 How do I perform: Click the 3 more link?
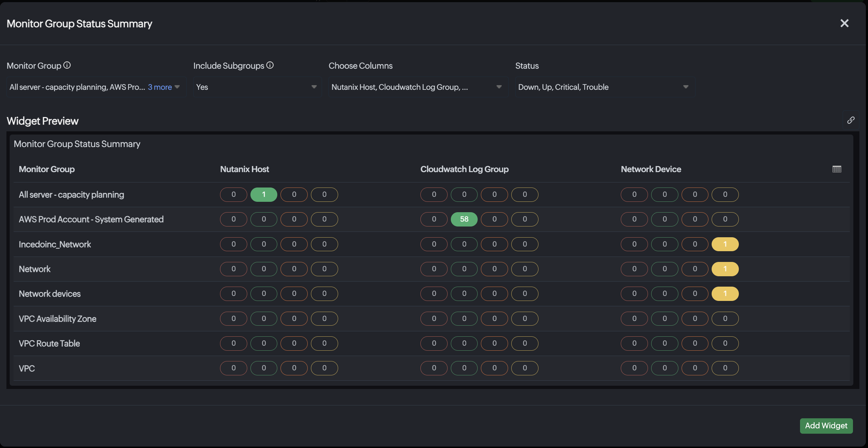tap(160, 87)
